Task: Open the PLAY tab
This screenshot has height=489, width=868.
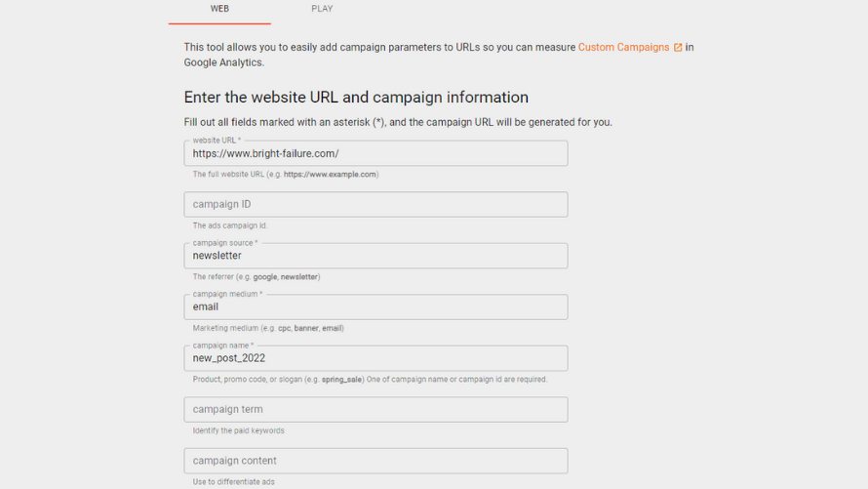Action: 322,9
